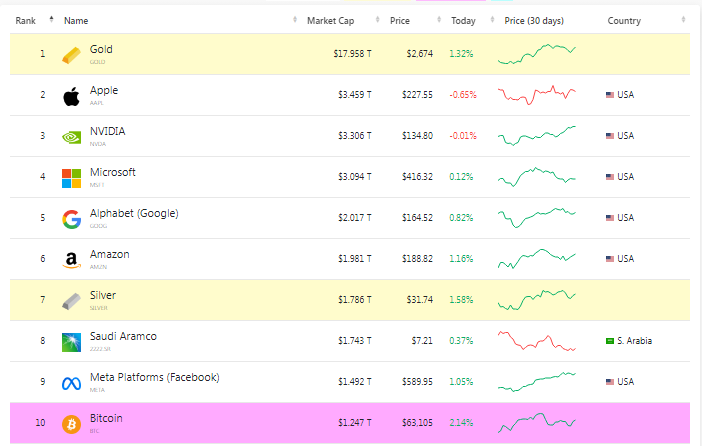This screenshot has width=702, height=446.
Task: Open the Alphabet (Google) link
Action: click(x=134, y=214)
